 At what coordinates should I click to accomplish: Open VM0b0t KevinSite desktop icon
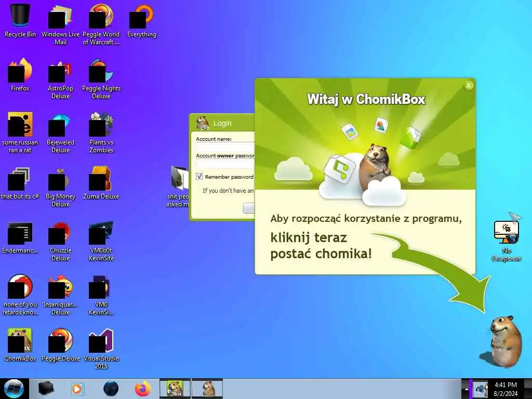point(101,241)
